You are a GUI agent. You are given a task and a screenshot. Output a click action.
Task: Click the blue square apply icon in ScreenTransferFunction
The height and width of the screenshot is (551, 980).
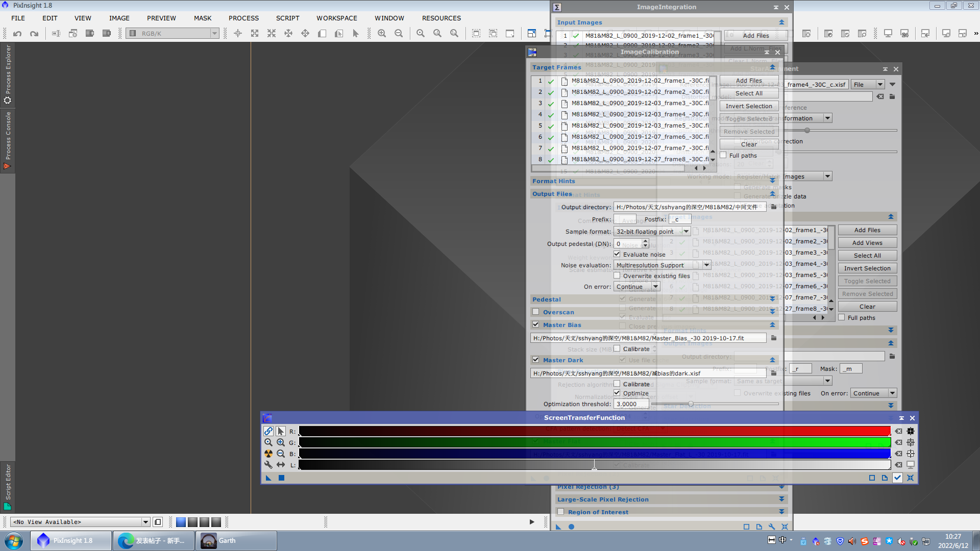[281, 478]
